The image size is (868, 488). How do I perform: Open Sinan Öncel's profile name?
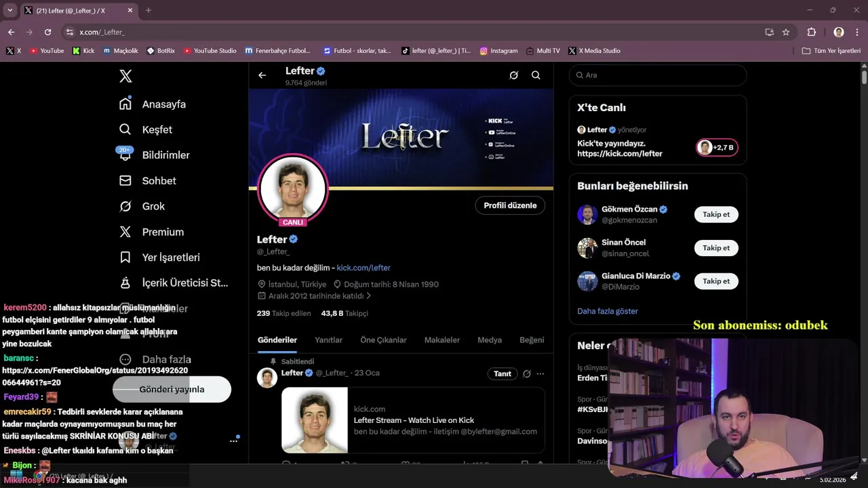point(623,242)
